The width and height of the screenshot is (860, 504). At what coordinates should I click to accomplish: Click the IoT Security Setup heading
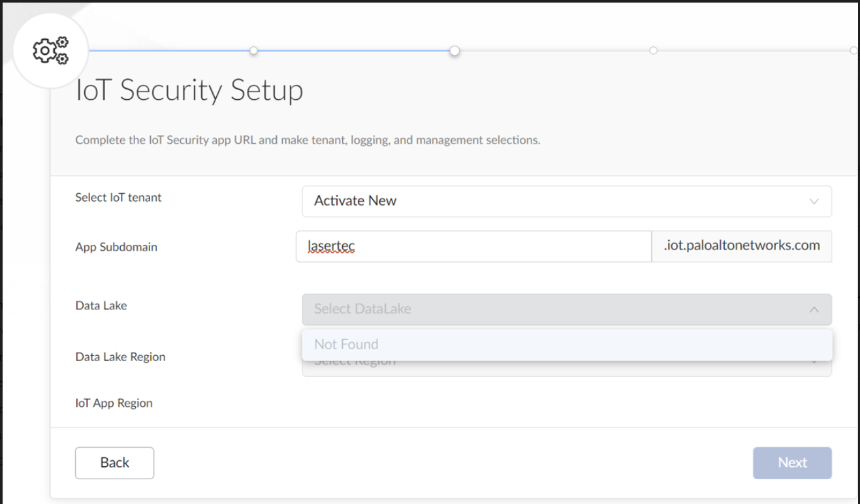[x=189, y=90]
